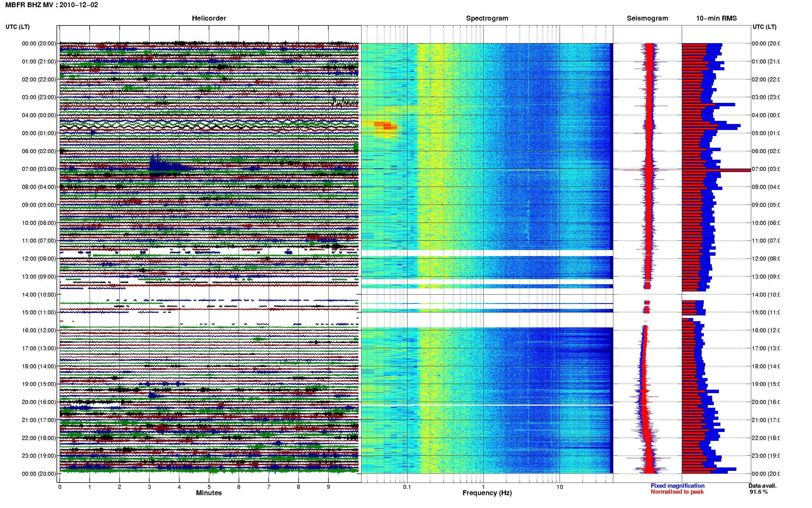Click the left 03:00 (23:00) time label
The width and height of the screenshot is (812, 508).
click(x=39, y=97)
